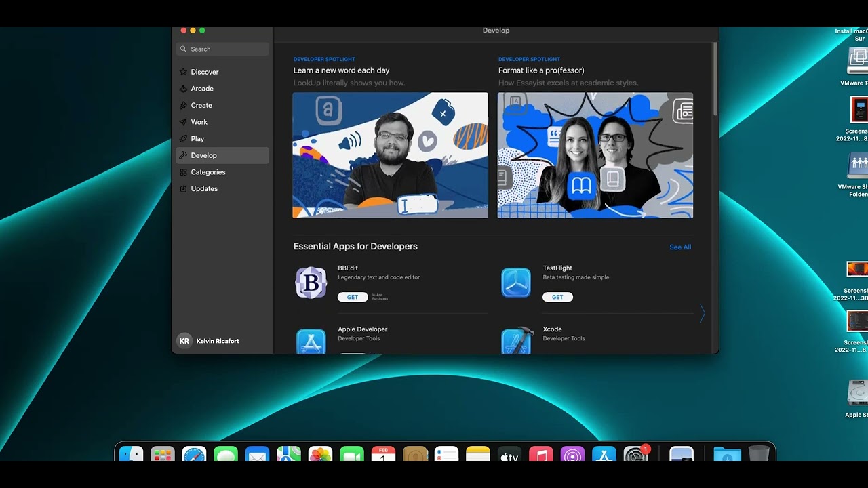Screen dimensions: 868x488
Task: Open the Discover section in sidebar
Action: pyautogui.click(x=222, y=72)
